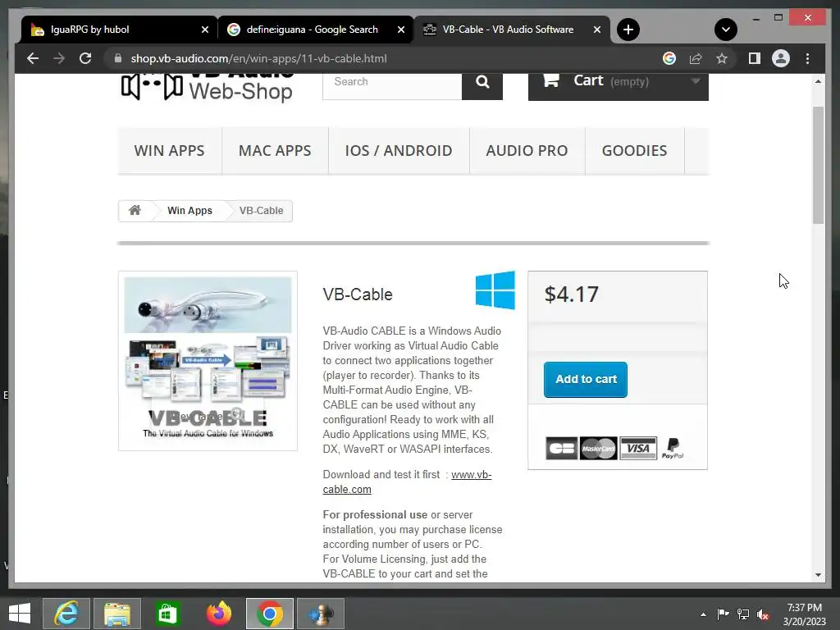The image size is (840, 630).
Task: Click the padlock site info icon
Action: coord(118,58)
